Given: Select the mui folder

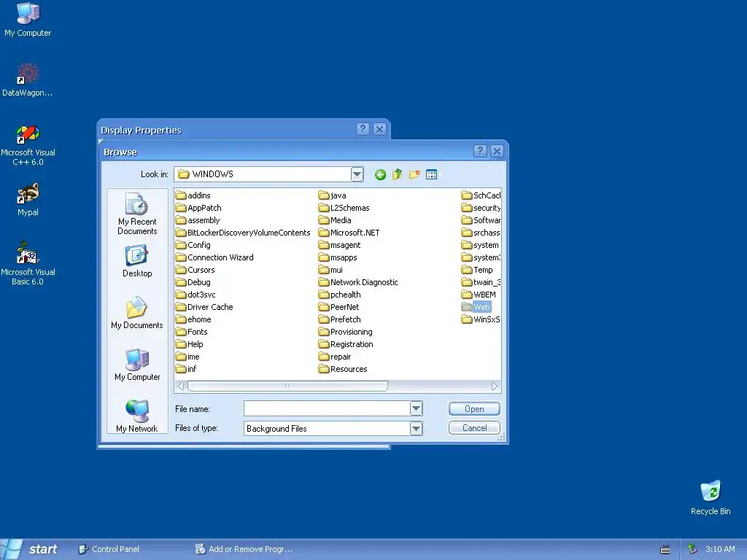Looking at the screenshot, I should [330, 270].
